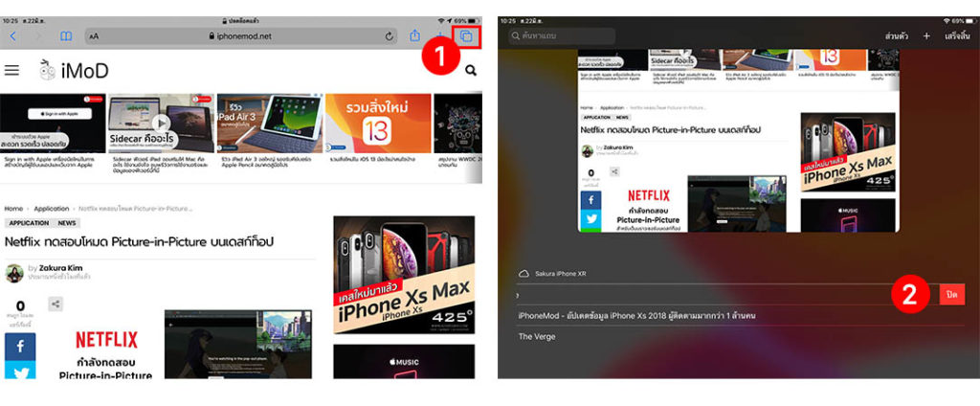The width and height of the screenshot is (980, 406).
Task: Open Sidecar article headline text
Action: [162, 165]
